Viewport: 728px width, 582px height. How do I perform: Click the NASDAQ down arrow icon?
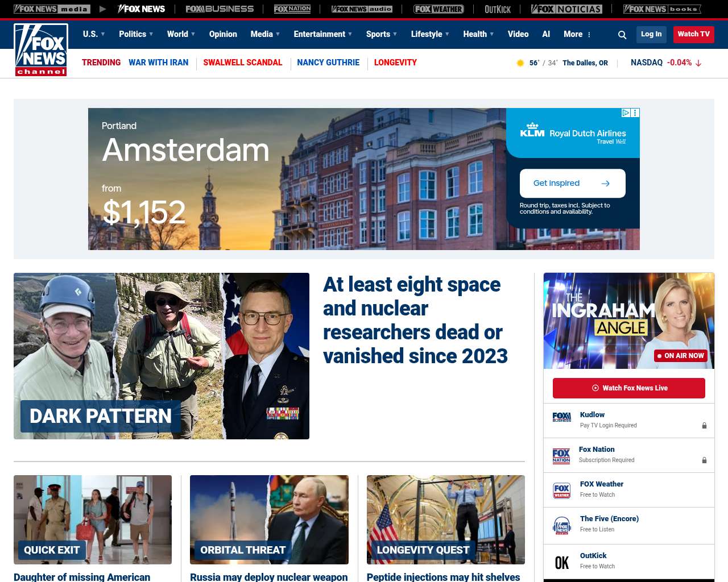[x=698, y=63]
